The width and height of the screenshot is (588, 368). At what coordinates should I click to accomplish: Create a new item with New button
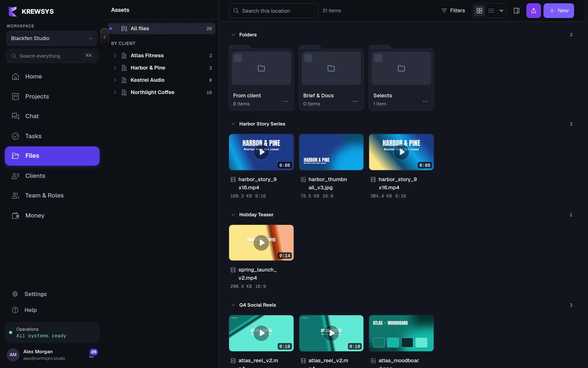coord(559,10)
